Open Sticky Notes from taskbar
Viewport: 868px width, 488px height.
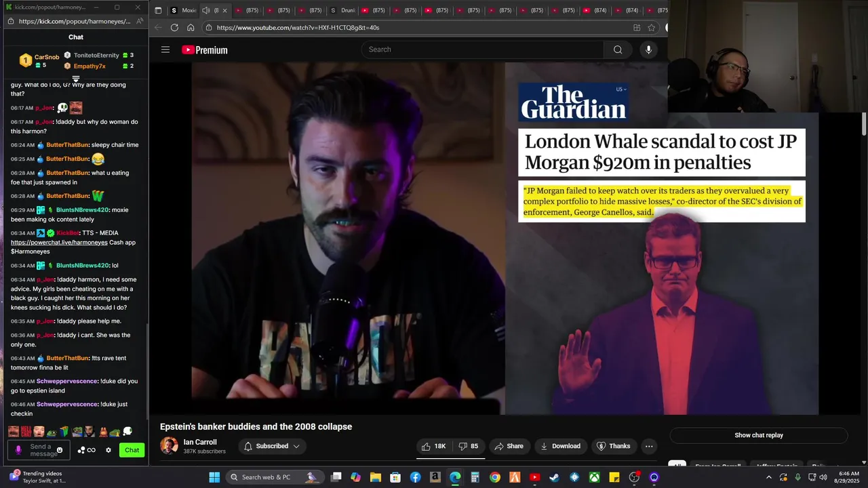click(x=614, y=477)
